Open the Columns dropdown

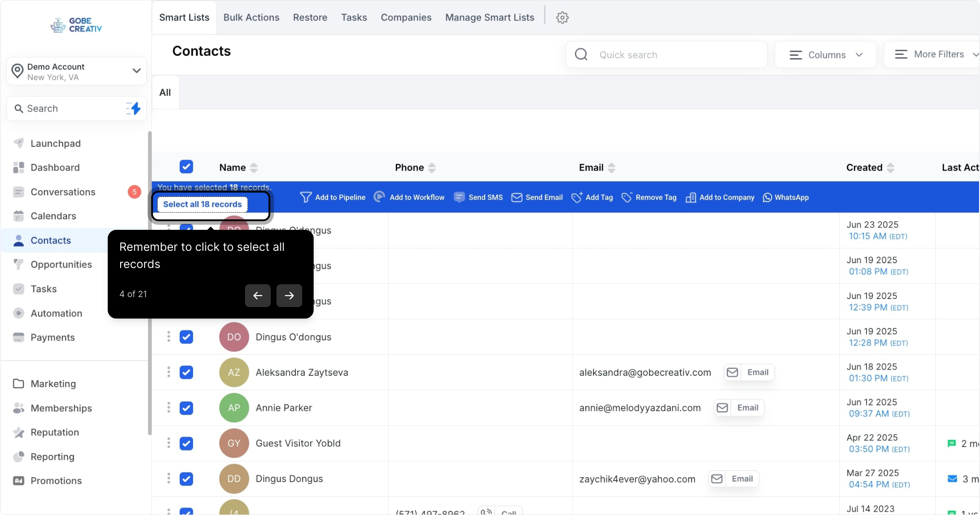point(826,55)
